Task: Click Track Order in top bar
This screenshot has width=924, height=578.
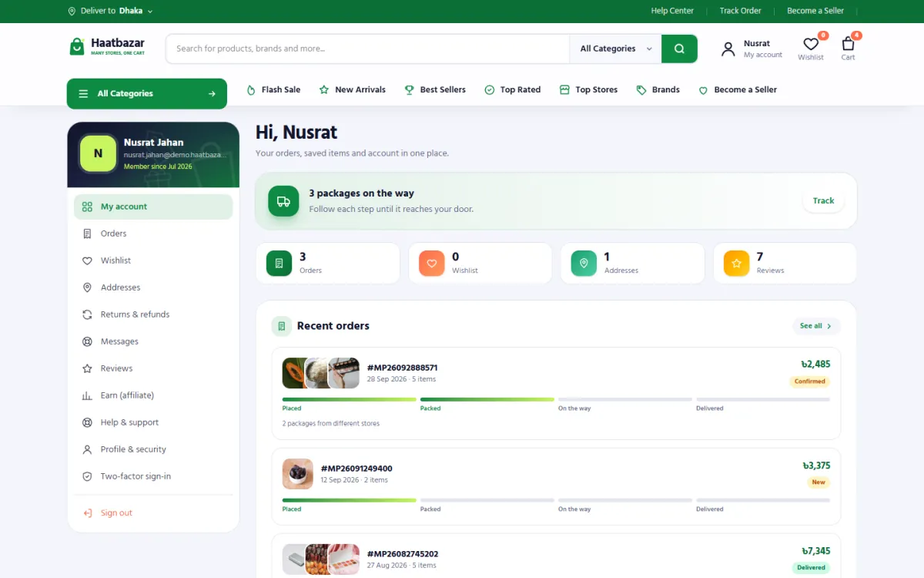Action: pos(740,11)
